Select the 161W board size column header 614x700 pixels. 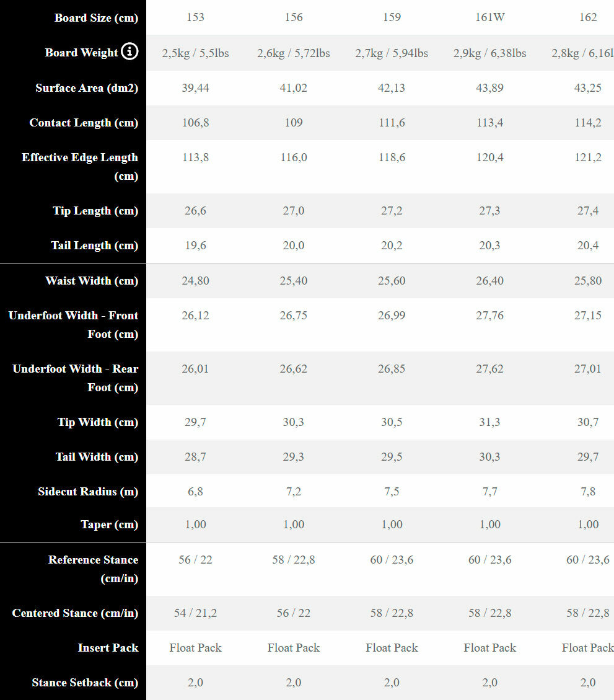coord(490,17)
